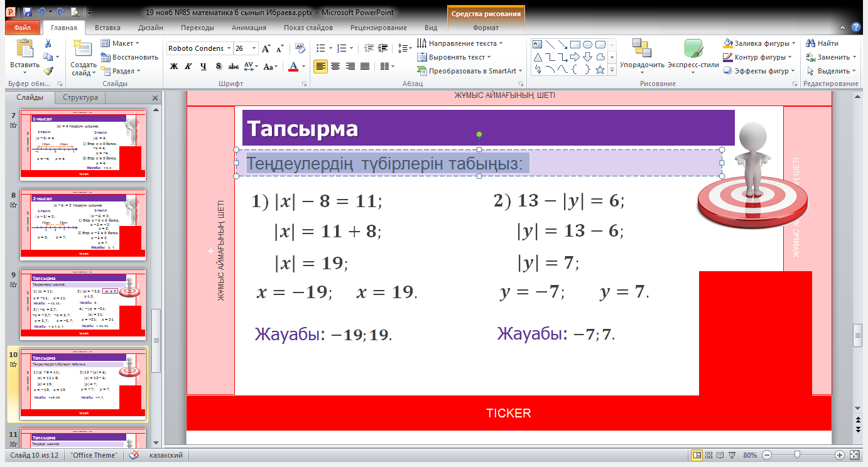Click Создать слайд new slide button

tap(84, 57)
